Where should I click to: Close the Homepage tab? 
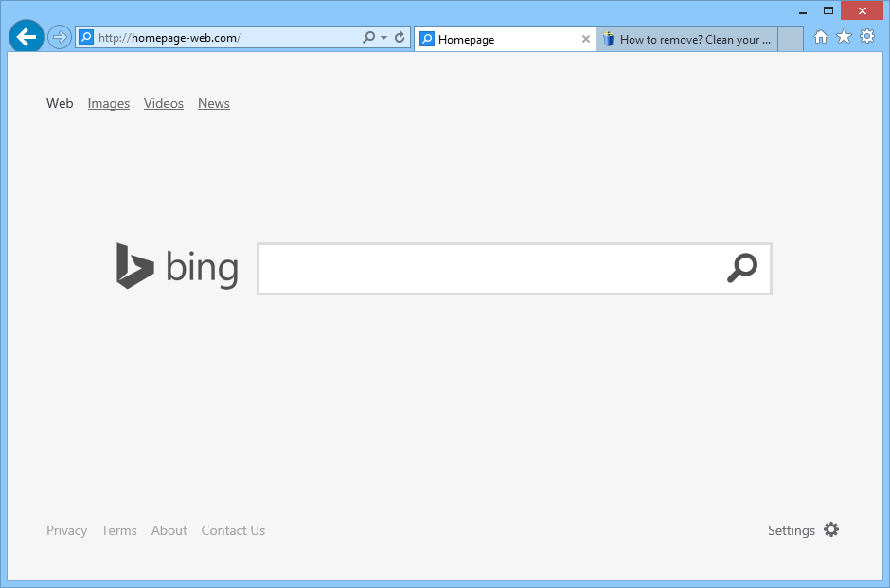point(586,39)
